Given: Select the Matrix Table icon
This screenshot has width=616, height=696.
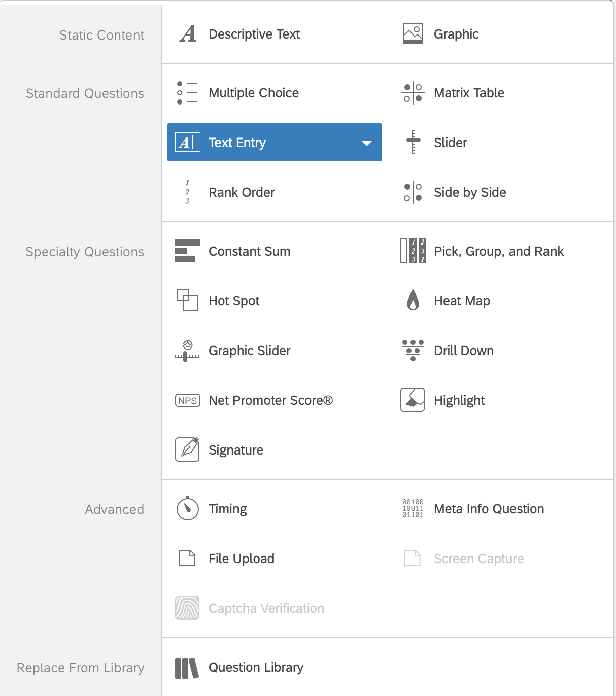Looking at the screenshot, I should tap(413, 93).
